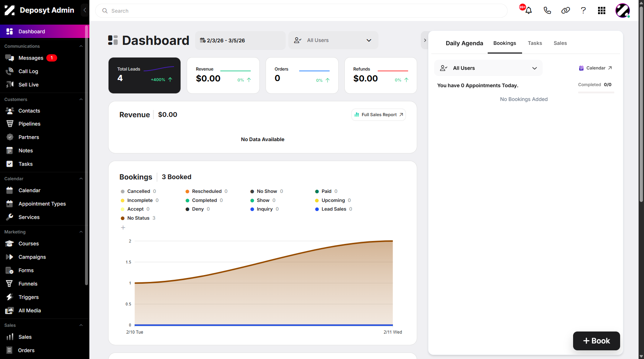The image size is (644, 359).
Task: Collapse the Customers sidebar section
Action: [x=81, y=100]
